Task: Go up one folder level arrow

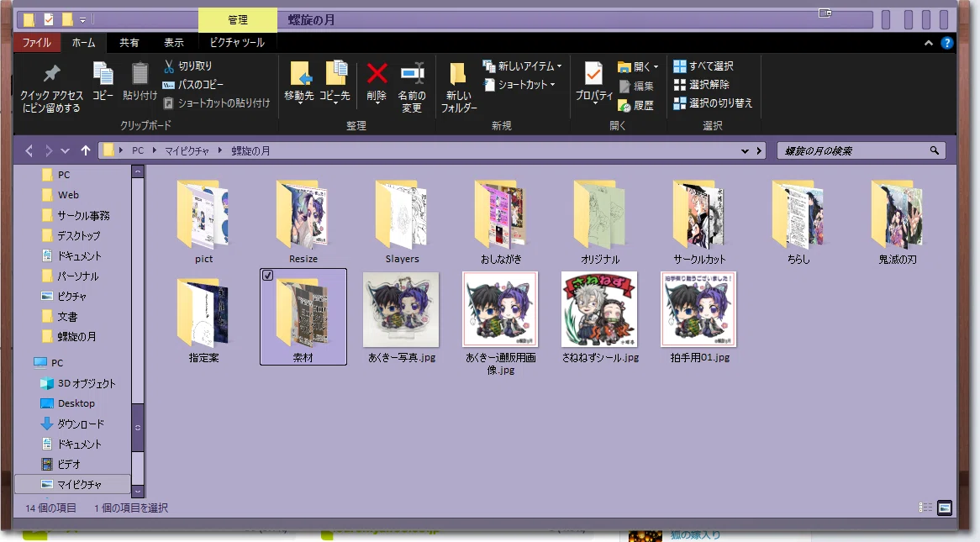Action: click(x=86, y=150)
